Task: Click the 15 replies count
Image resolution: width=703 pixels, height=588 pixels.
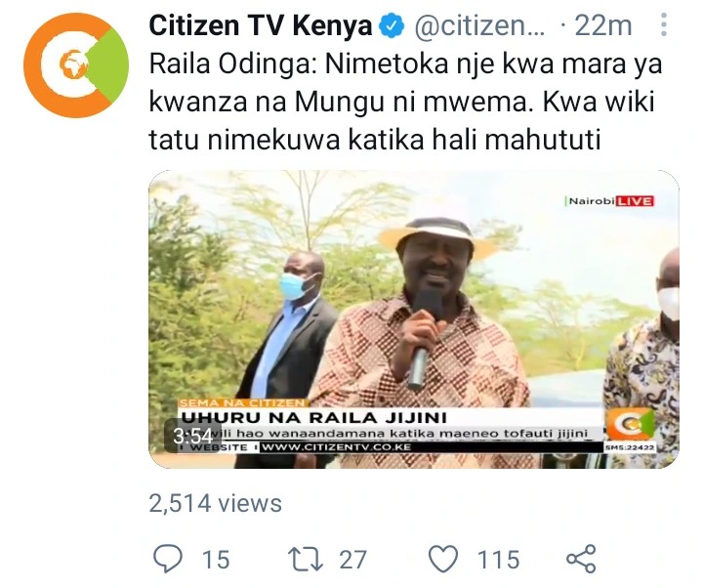Action: [216, 560]
